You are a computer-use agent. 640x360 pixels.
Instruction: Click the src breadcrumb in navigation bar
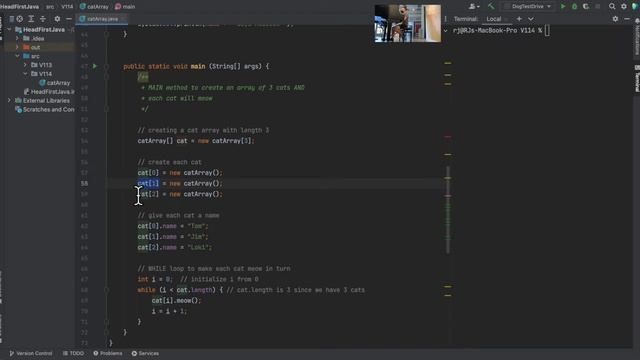coord(50,7)
